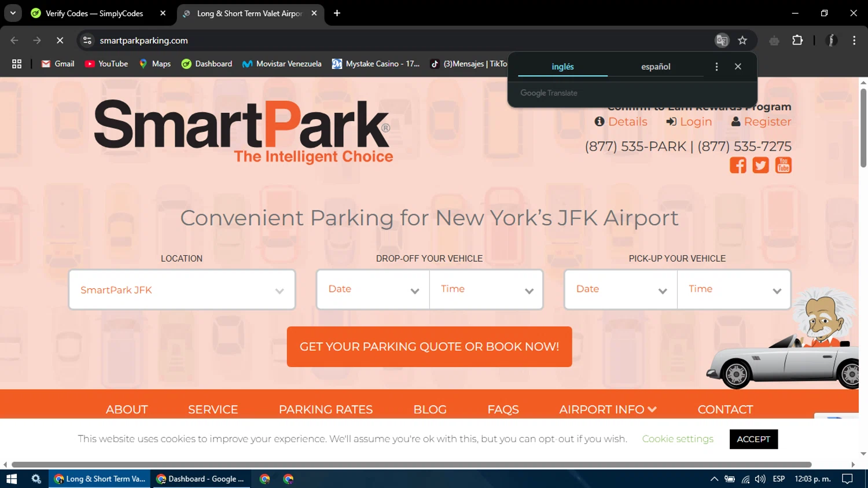Click the horizontal page scrollbar
Viewport: 868px width, 488px height.
tap(411, 464)
